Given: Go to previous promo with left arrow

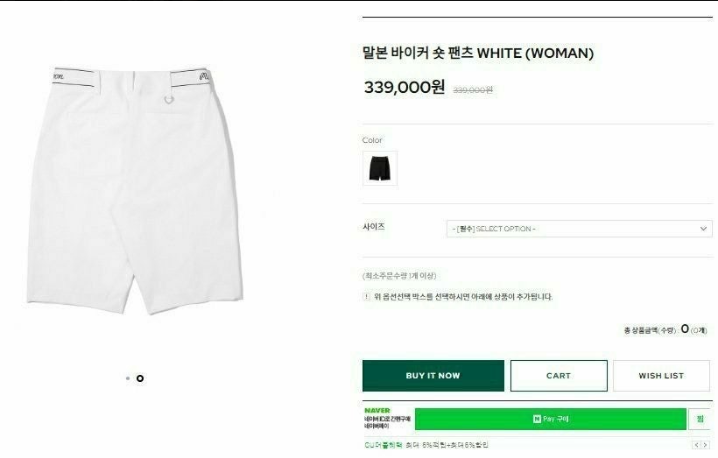Looking at the screenshot, I should [696, 445].
